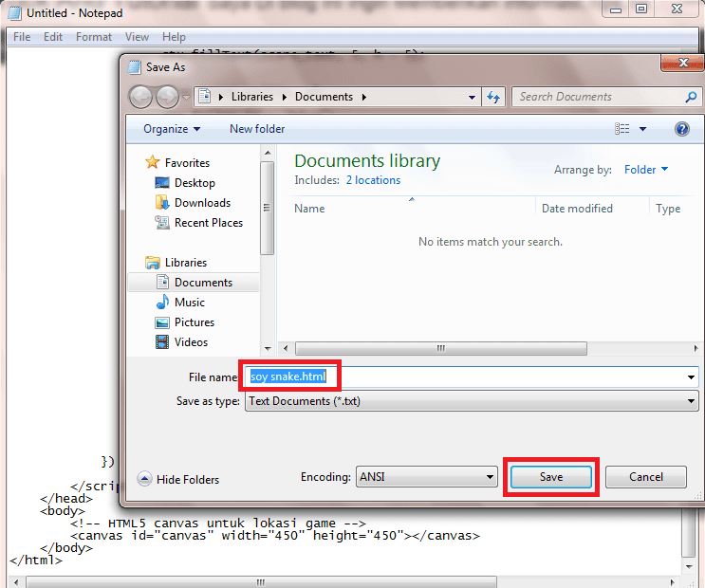The width and height of the screenshot is (705, 588).
Task: Click the Music note icon
Action: [x=162, y=302]
